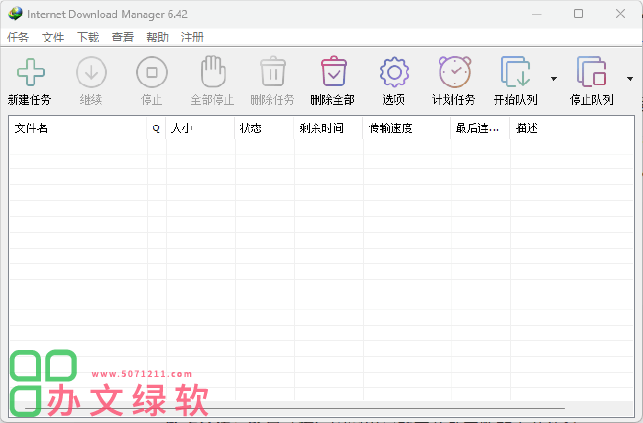Open the 文件 menu

point(53,37)
